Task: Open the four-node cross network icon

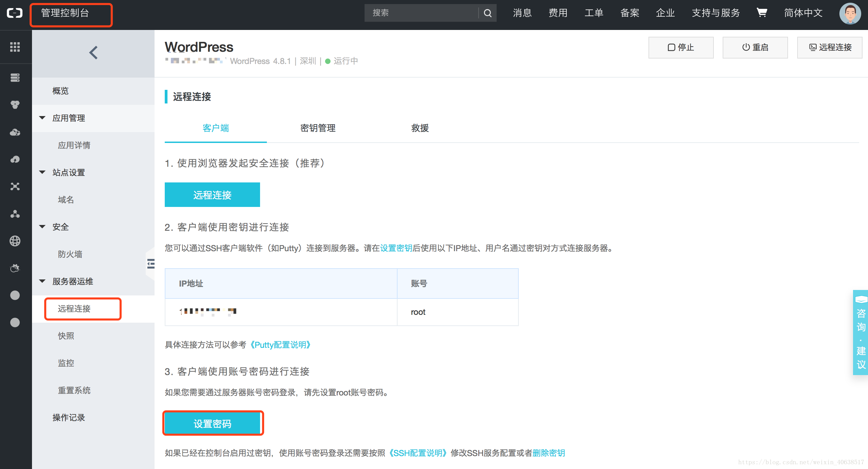Action: click(15, 187)
